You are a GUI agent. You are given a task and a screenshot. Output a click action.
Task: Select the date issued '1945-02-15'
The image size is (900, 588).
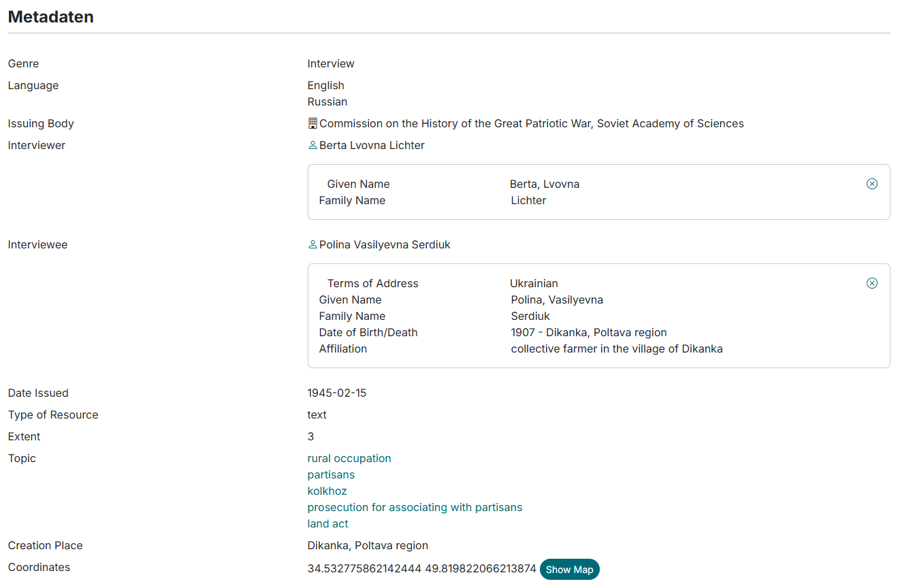tap(337, 393)
